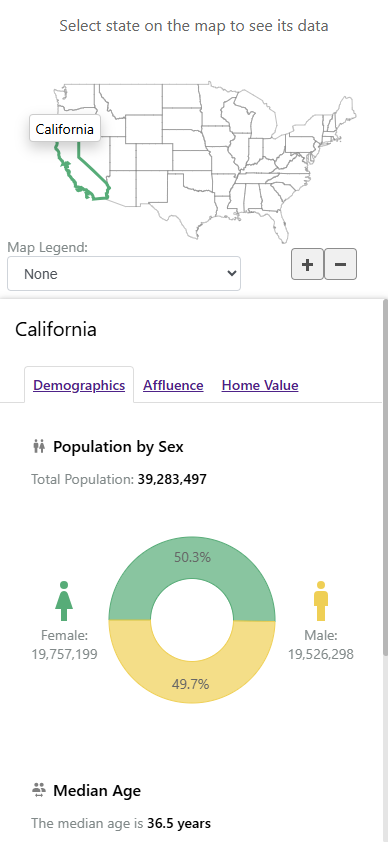Click the map zoom out minus button
The height and width of the screenshot is (842, 388).
pos(340,264)
